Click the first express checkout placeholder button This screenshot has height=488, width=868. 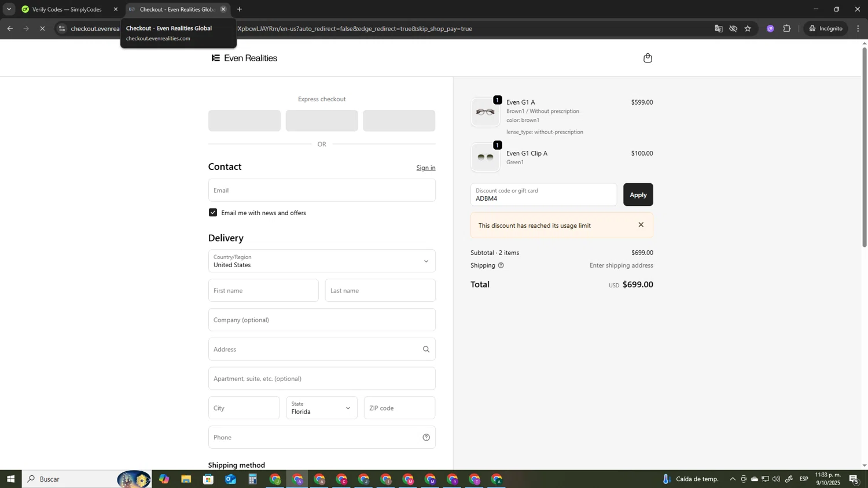point(244,121)
